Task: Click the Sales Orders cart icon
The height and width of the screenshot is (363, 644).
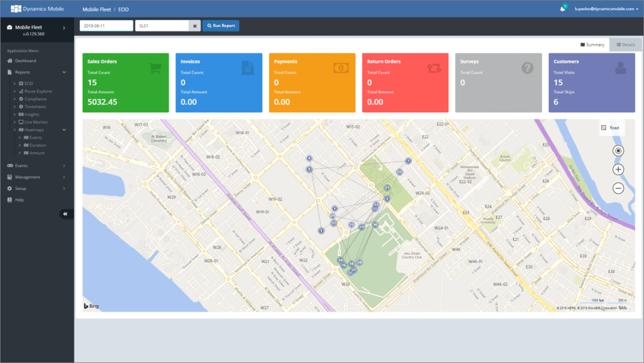Action: point(155,68)
